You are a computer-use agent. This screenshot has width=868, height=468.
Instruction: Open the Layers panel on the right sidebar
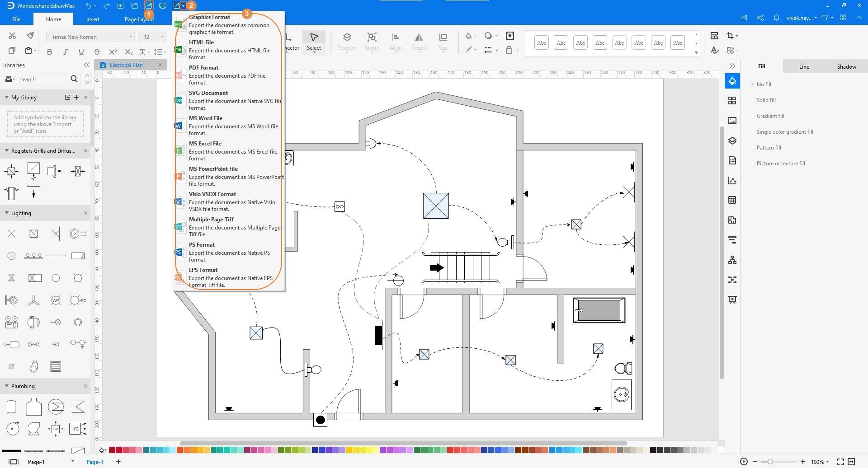coord(732,140)
